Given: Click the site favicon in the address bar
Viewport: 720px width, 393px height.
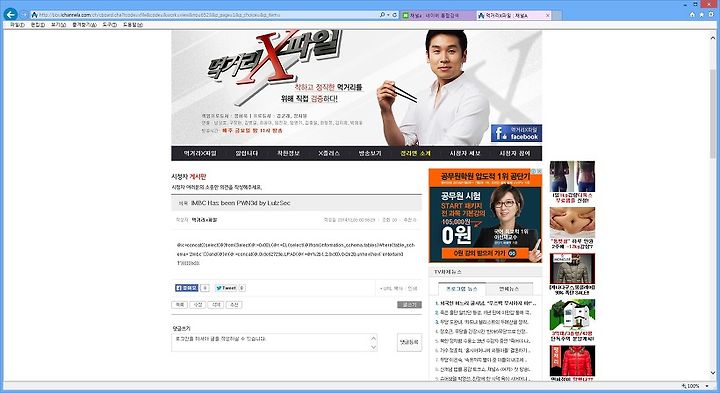Looking at the screenshot, I should click(x=34, y=15).
